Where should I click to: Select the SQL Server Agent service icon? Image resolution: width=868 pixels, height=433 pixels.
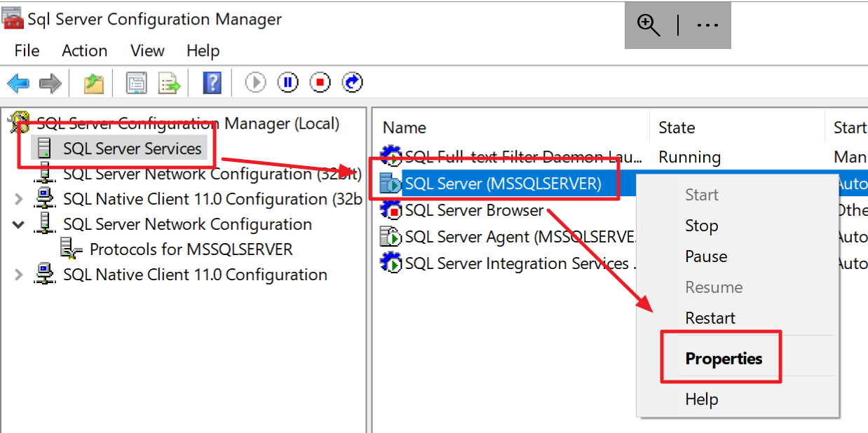coord(391,237)
